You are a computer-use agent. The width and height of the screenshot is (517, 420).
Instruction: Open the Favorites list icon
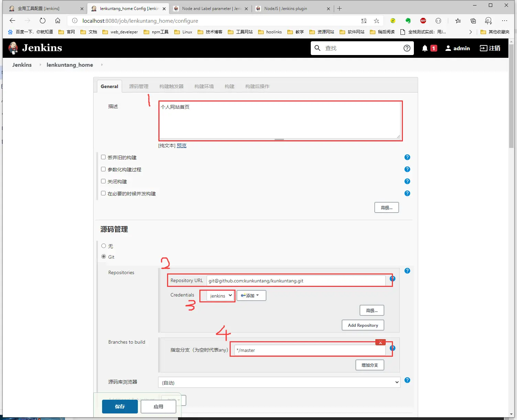click(458, 21)
